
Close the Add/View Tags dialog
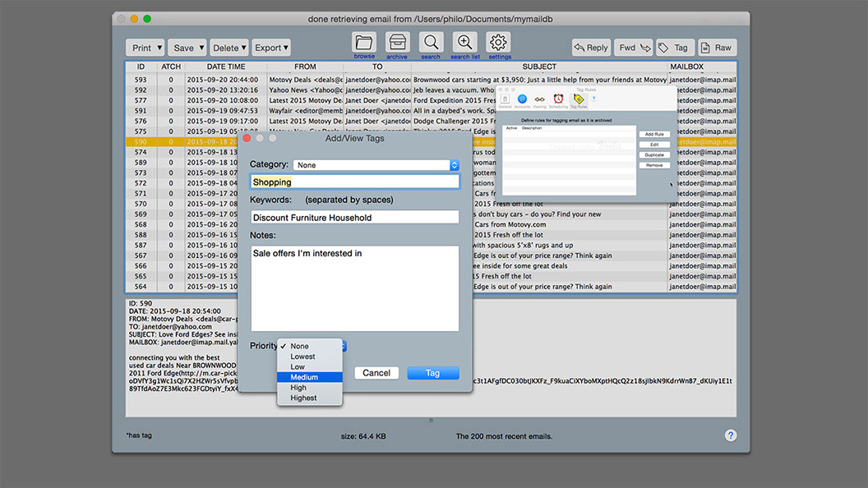pos(247,138)
